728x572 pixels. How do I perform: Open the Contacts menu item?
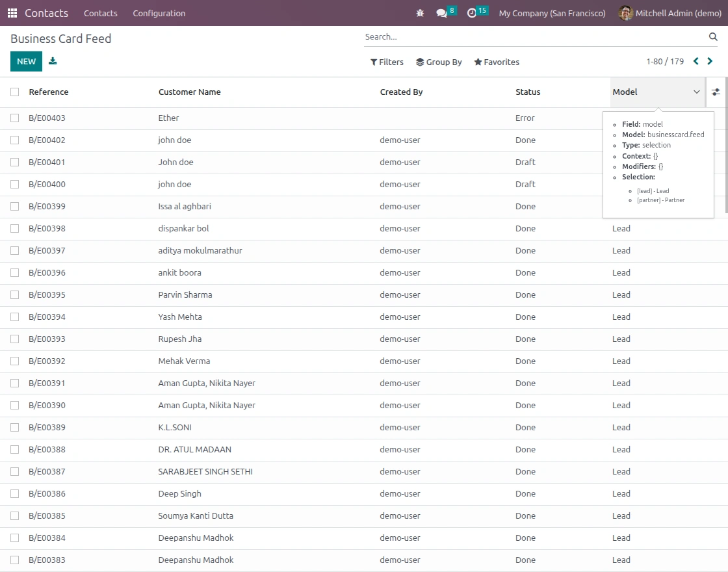click(x=100, y=13)
